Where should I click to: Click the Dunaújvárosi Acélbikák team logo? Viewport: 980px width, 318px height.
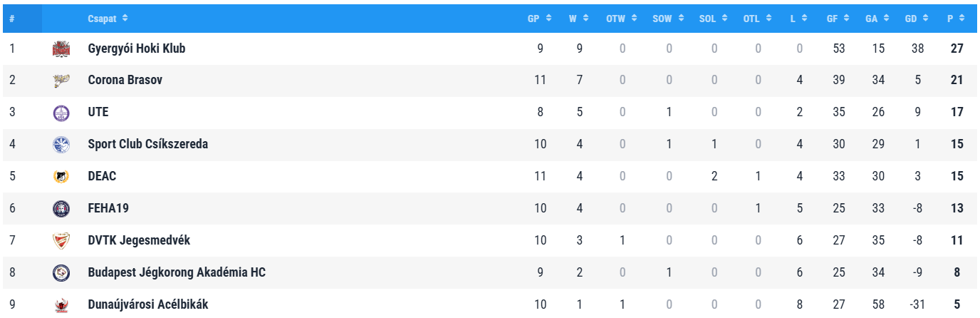click(61, 305)
